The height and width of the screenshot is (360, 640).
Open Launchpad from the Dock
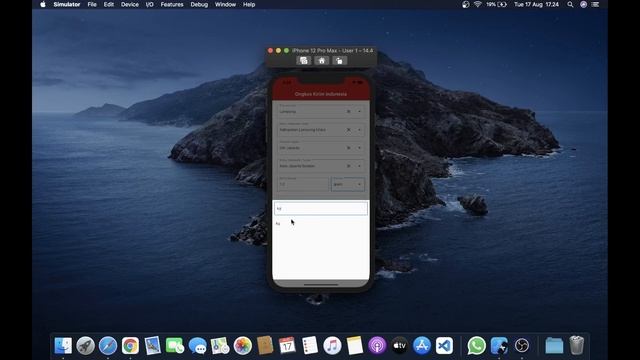85,346
